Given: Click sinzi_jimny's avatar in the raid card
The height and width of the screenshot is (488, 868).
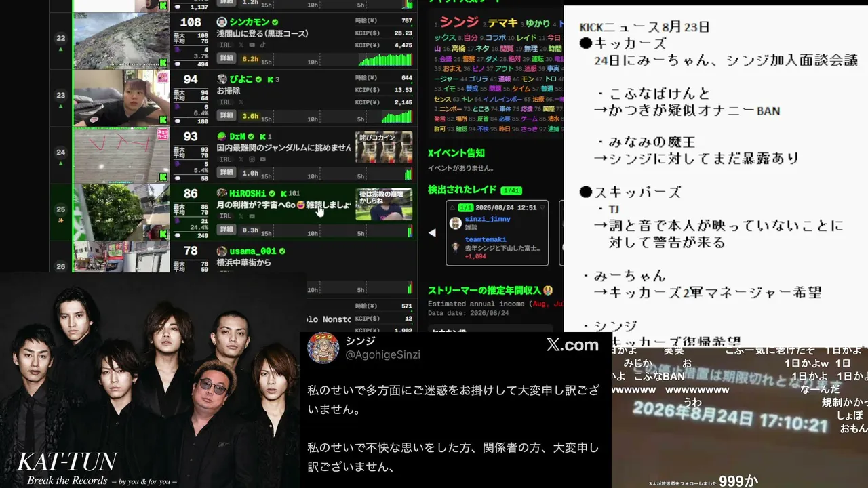Looking at the screenshot, I should coord(456,223).
